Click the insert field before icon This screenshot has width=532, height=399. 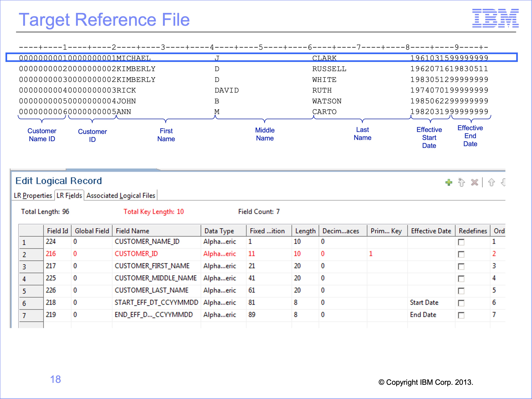point(461,182)
